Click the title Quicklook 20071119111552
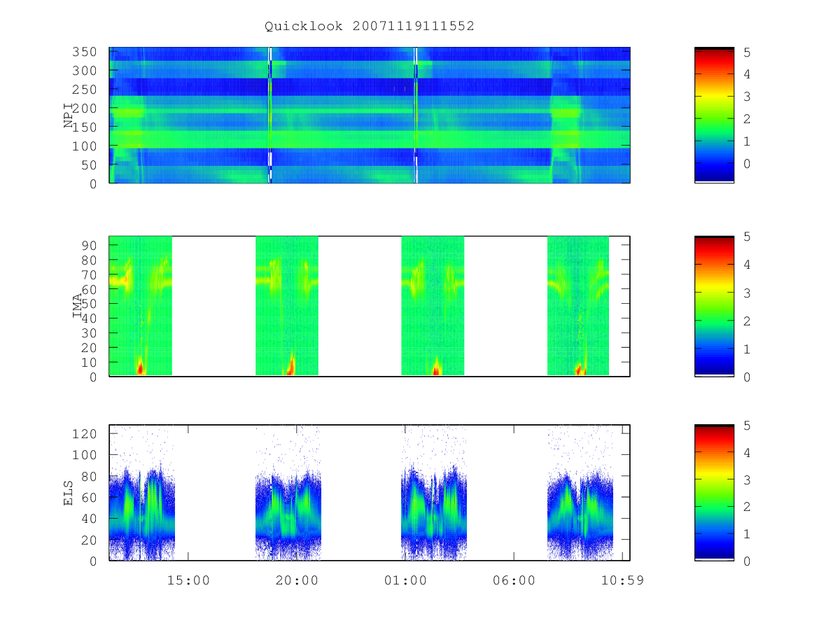The width and height of the screenshot is (840, 630). 370,27
